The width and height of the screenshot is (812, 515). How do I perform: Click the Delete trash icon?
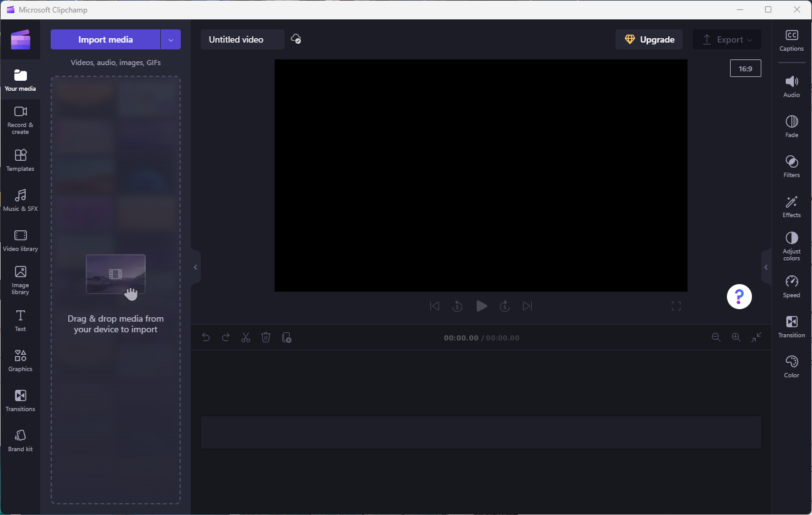pos(266,337)
